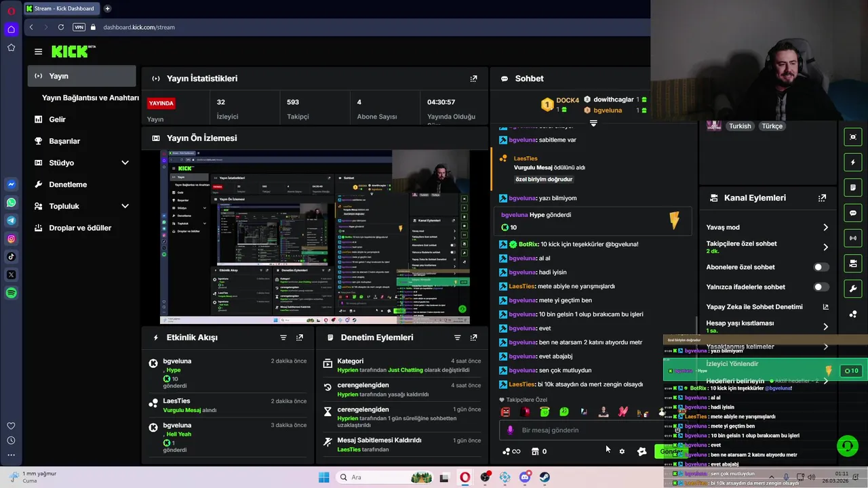The width and height of the screenshot is (868, 488).
Task: Open a new browser tab
Action: (107, 9)
